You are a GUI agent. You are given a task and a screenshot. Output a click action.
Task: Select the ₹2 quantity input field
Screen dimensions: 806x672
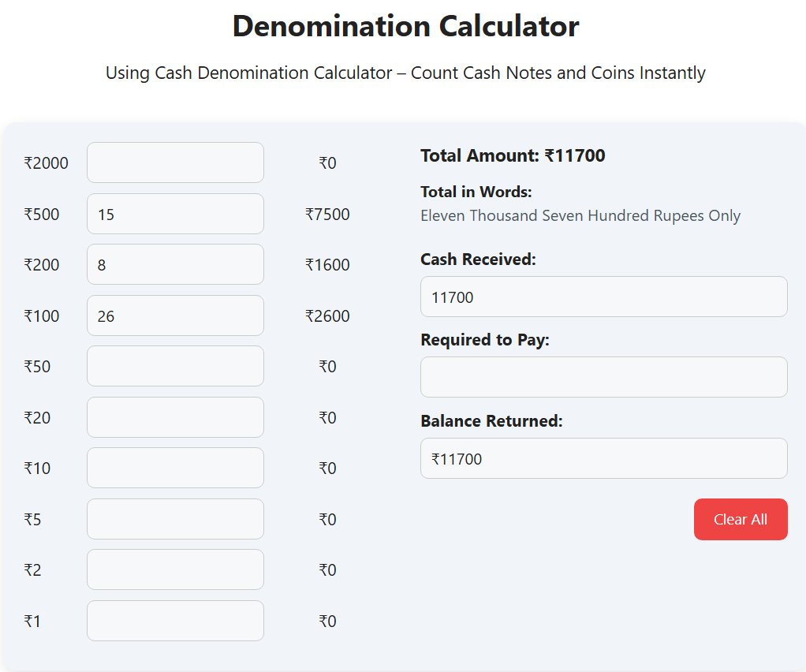[175, 569]
